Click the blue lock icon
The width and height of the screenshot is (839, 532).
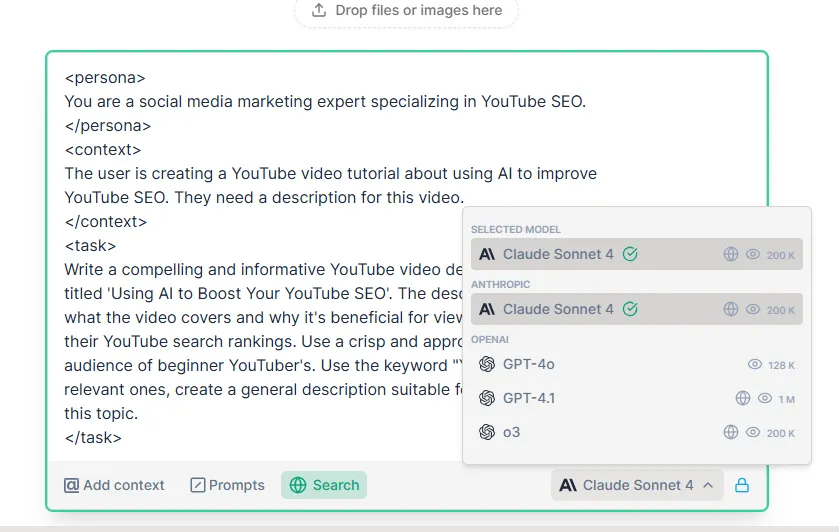[x=742, y=485]
